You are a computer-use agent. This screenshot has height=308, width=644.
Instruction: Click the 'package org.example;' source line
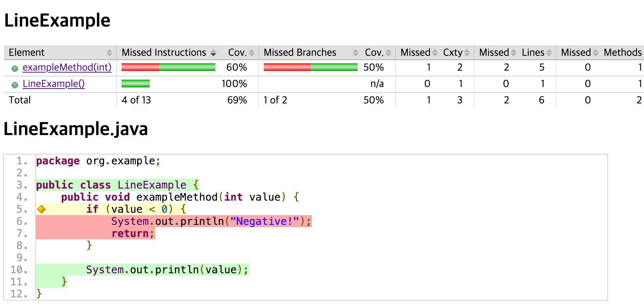[x=98, y=161]
